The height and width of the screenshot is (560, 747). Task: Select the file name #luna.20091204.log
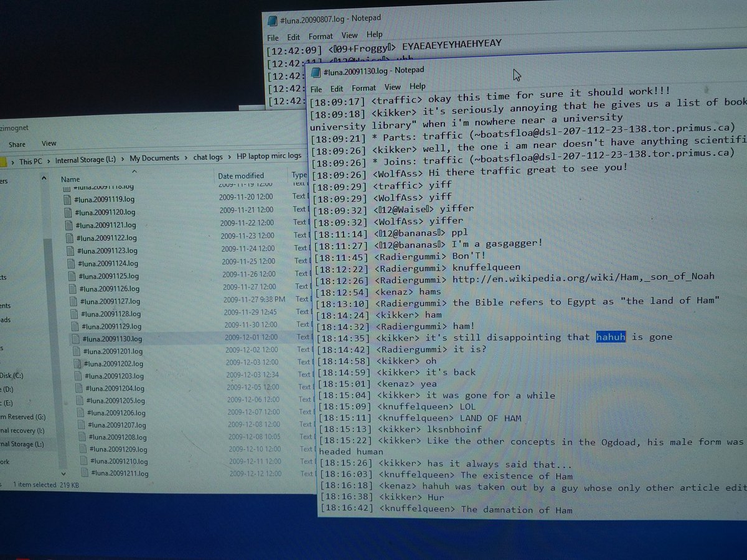[114, 388]
